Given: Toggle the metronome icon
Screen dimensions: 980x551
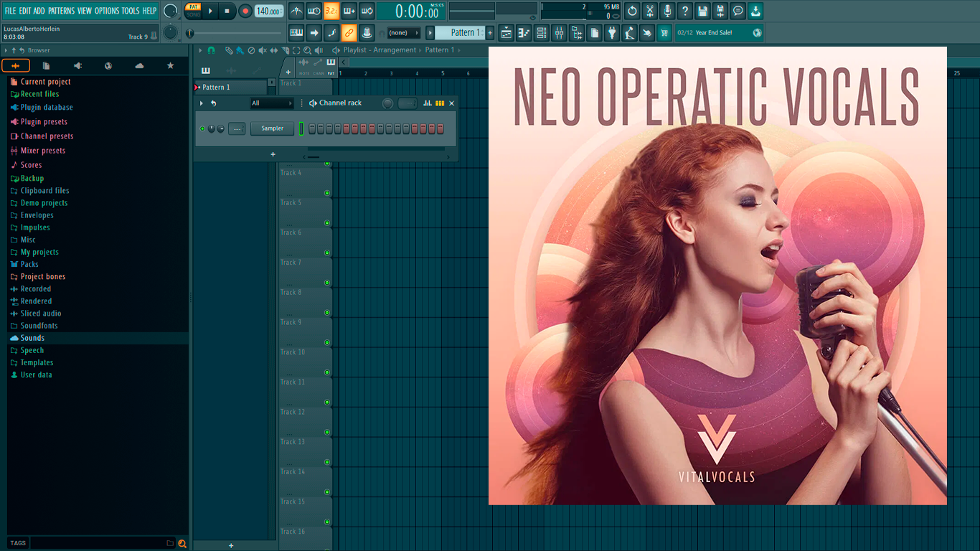Looking at the screenshot, I should coord(296,11).
